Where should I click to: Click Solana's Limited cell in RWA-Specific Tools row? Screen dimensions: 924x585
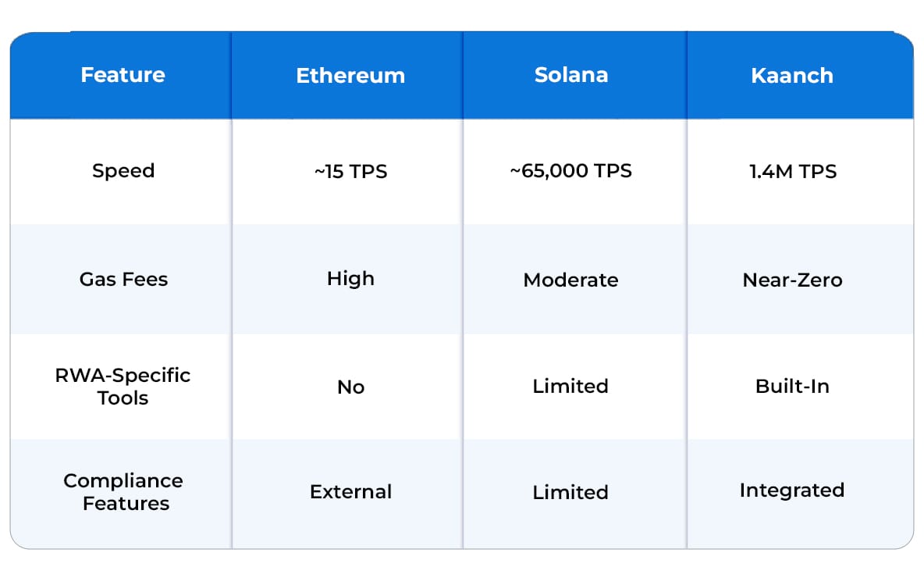[571, 387]
